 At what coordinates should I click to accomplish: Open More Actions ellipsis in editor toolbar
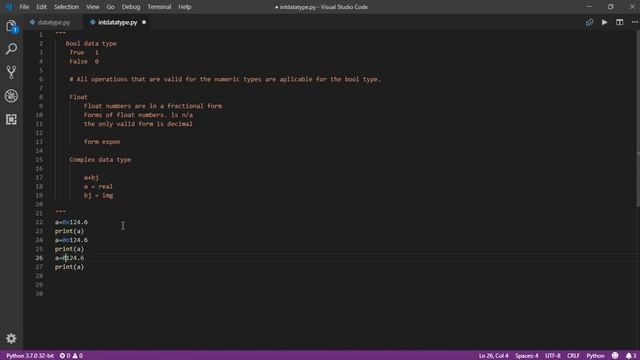pyautogui.click(x=635, y=22)
